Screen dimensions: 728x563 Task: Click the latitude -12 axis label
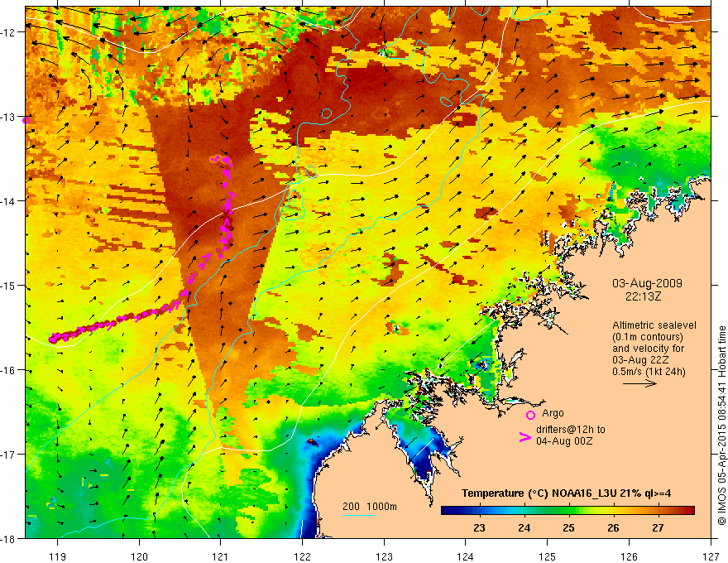[9, 32]
